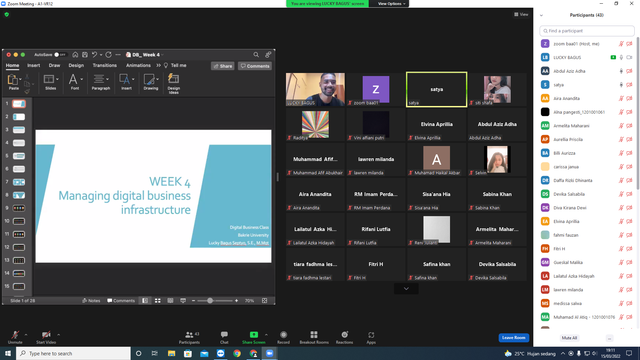640x360 pixels.
Task: Click the PowerPoint save icon
Action: 85,55
